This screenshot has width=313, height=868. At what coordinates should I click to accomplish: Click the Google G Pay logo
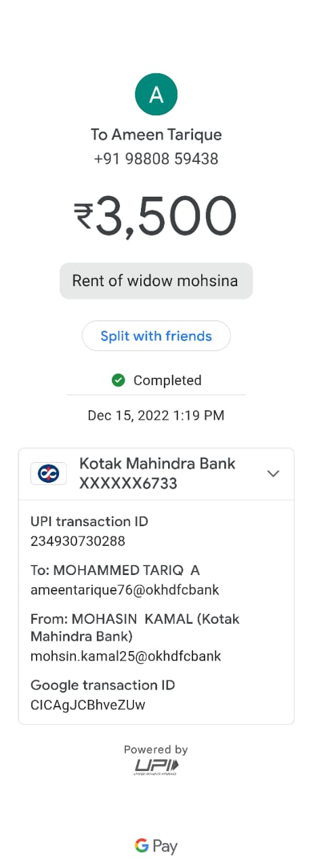(x=156, y=846)
